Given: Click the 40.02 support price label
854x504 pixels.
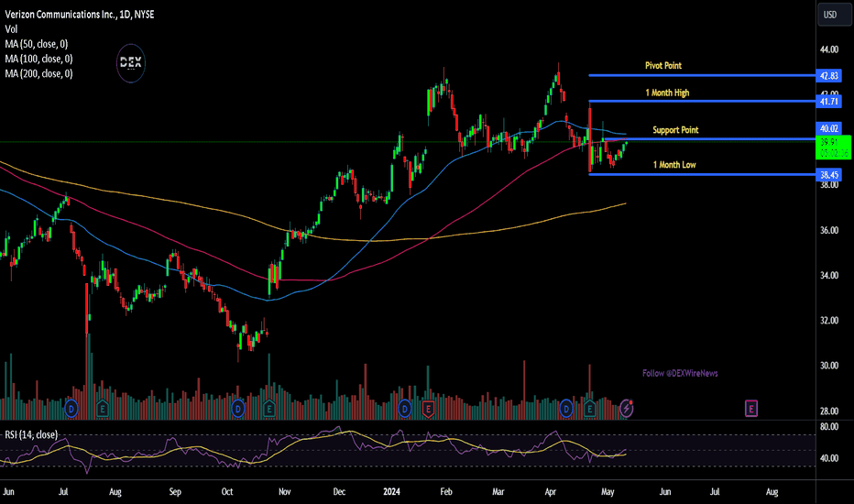Looking at the screenshot, I should tap(828, 128).
